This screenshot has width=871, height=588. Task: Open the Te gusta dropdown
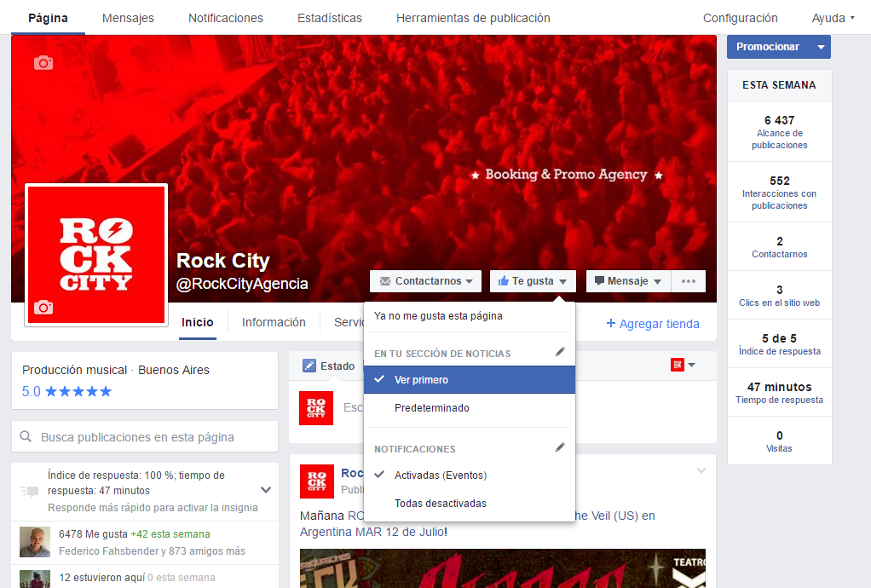click(x=533, y=281)
